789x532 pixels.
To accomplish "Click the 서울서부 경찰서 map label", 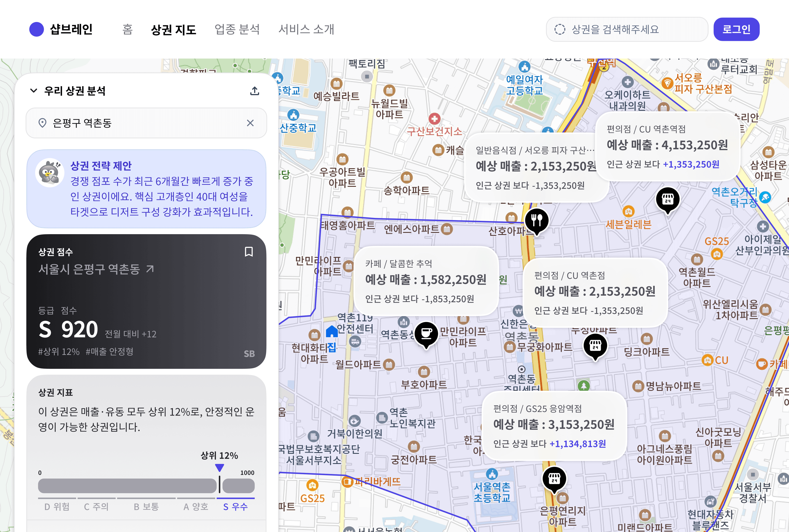I will (x=753, y=493).
